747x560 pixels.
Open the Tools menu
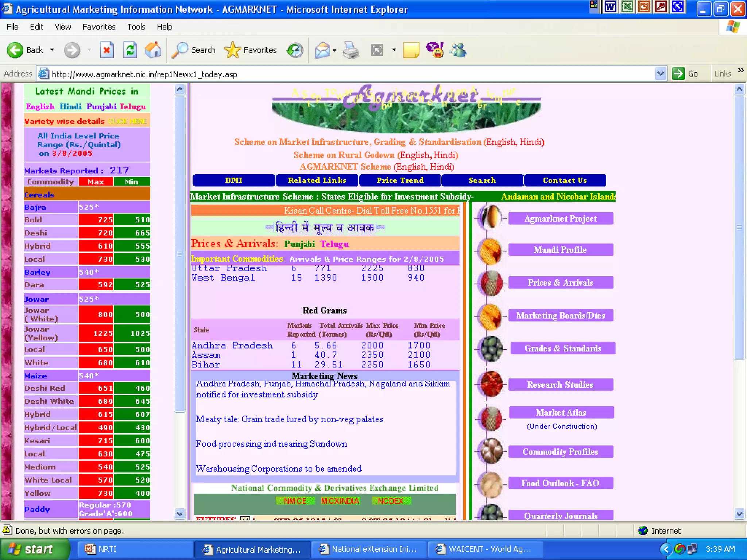click(136, 27)
